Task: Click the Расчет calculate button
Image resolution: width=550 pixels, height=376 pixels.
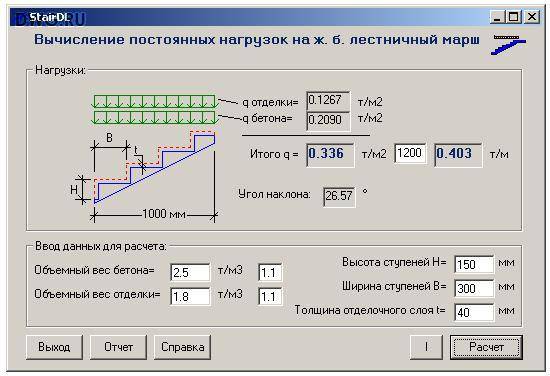Action: (486, 347)
